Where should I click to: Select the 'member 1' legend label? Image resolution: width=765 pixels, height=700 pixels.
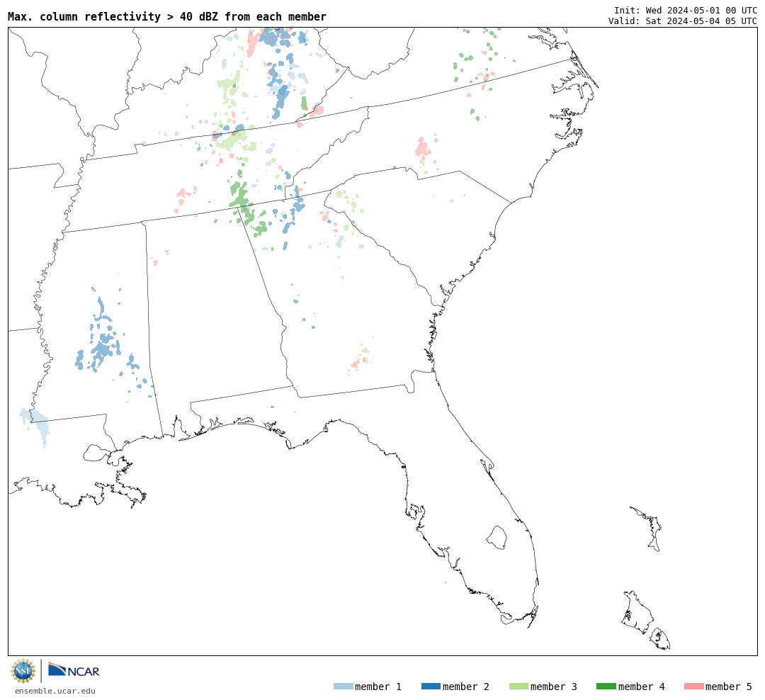(378, 687)
